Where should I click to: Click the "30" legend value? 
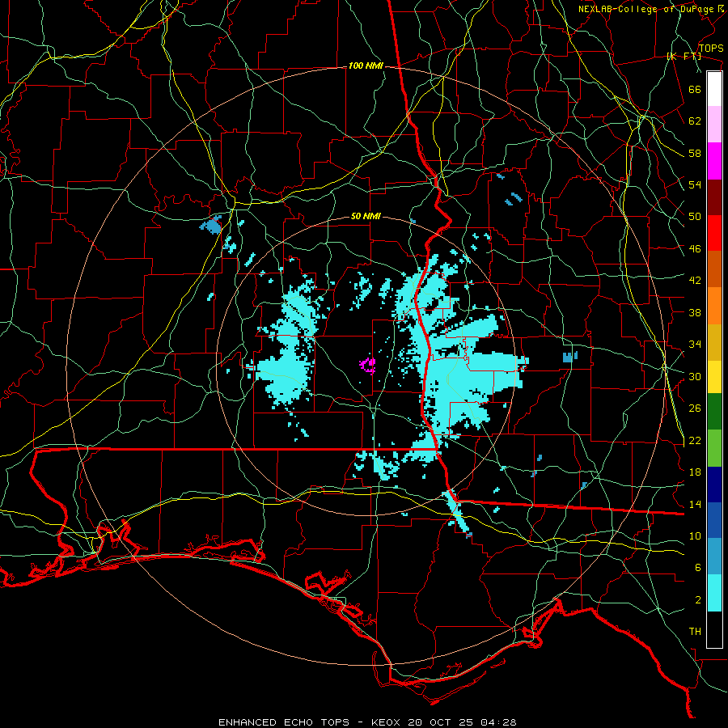(695, 376)
